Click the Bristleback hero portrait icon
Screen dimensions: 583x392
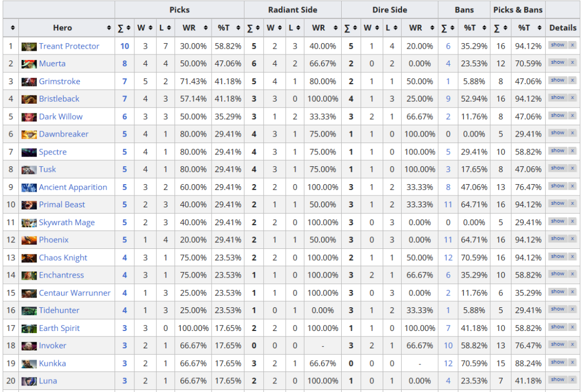29,99
